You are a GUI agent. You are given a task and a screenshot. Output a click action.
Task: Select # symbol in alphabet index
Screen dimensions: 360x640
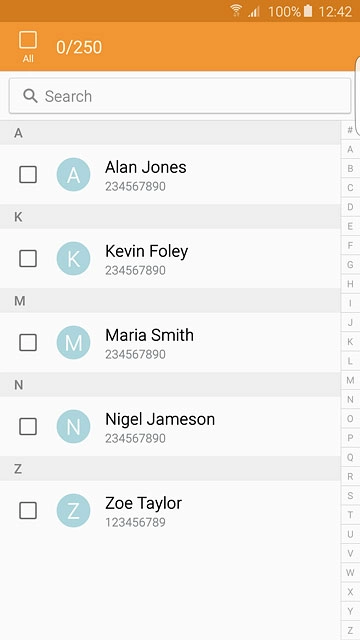pos(350,130)
